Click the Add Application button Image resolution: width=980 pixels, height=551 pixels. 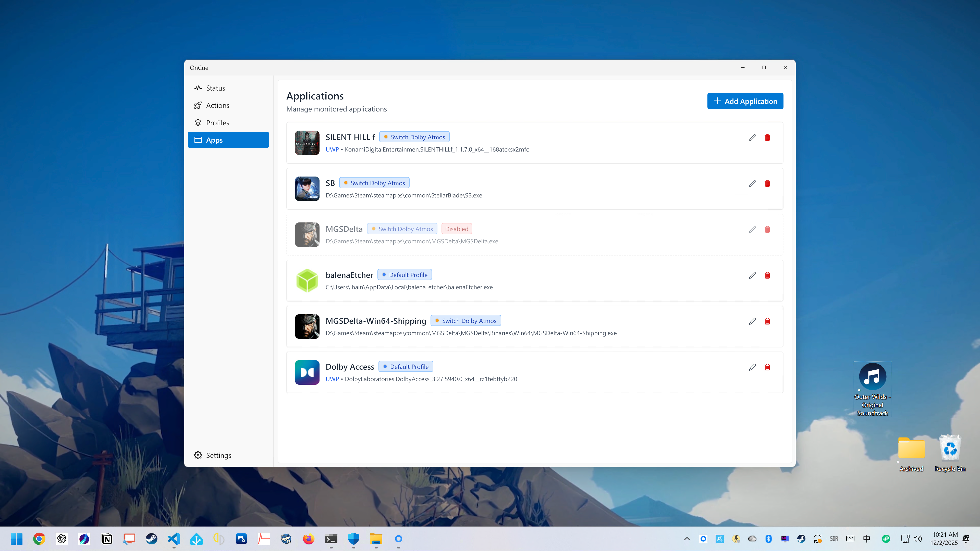[x=745, y=101]
